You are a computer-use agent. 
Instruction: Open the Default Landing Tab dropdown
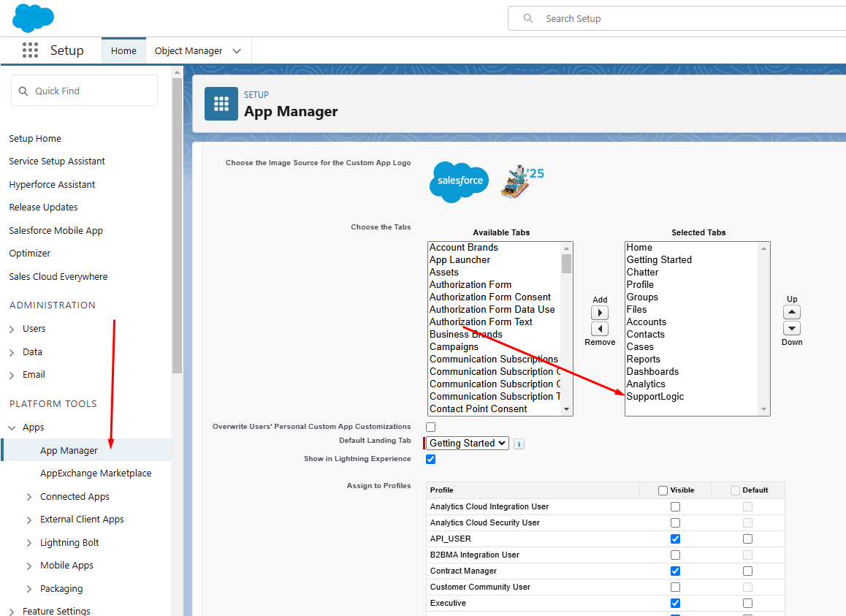tap(468, 444)
